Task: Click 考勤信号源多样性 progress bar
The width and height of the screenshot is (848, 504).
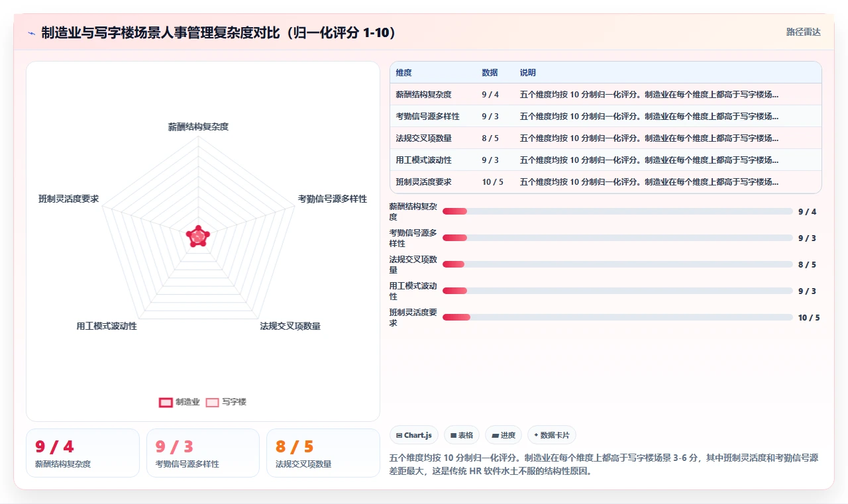Action: 617,238
